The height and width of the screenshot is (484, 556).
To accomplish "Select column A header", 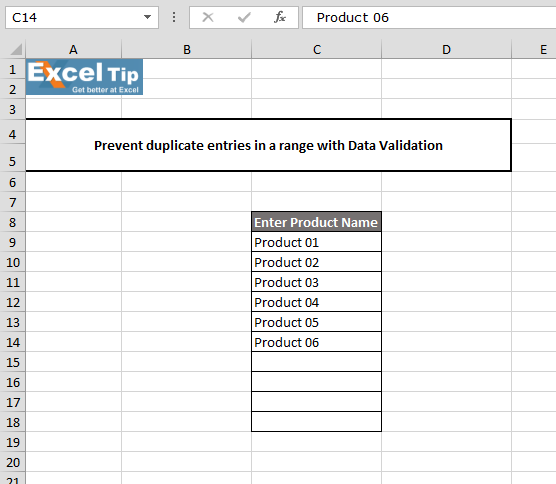I will tap(73, 50).
